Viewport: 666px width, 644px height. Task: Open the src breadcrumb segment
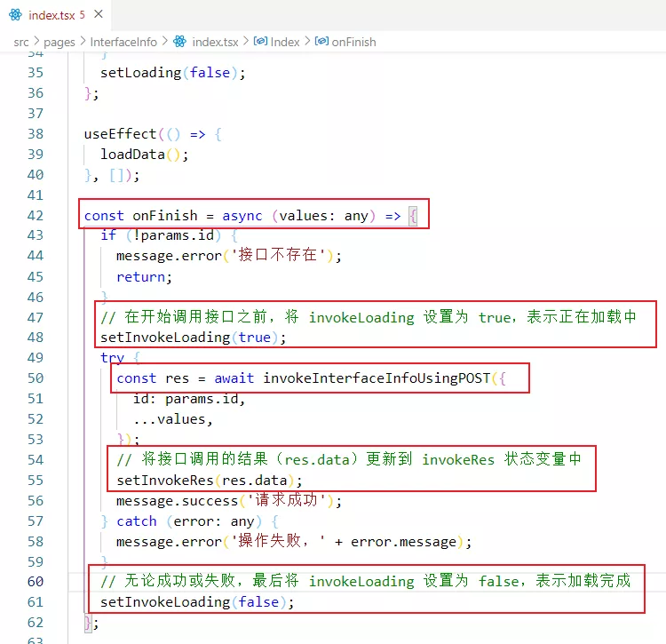pos(20,42)
